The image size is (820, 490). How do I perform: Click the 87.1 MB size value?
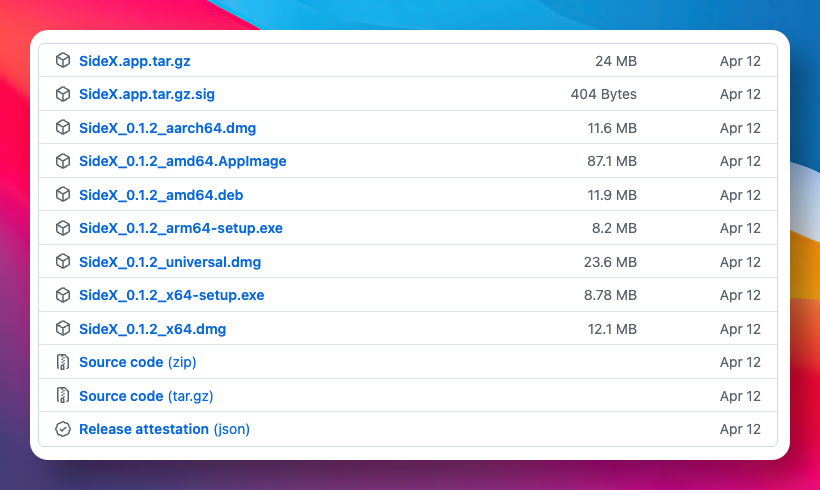coord(612,161)
